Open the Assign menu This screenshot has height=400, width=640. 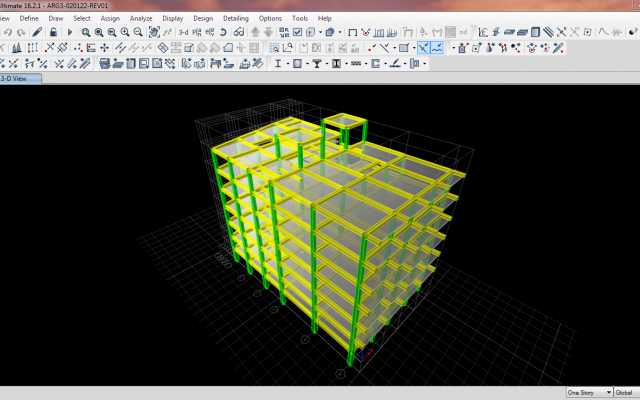click(110, 18)
